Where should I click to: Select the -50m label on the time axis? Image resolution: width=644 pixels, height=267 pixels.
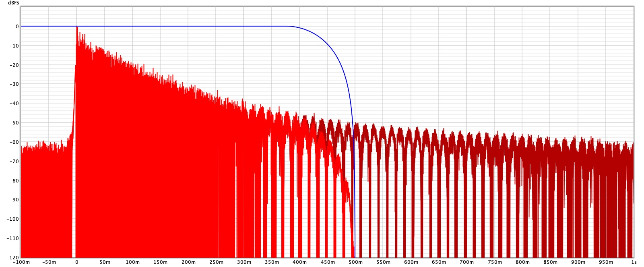tap(49, 262)
